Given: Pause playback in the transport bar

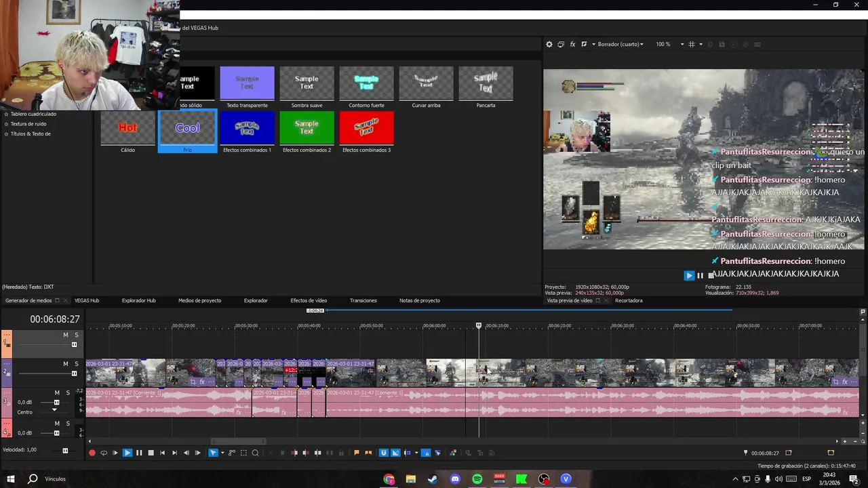Looking at the screenshot, I should [139, 453].
